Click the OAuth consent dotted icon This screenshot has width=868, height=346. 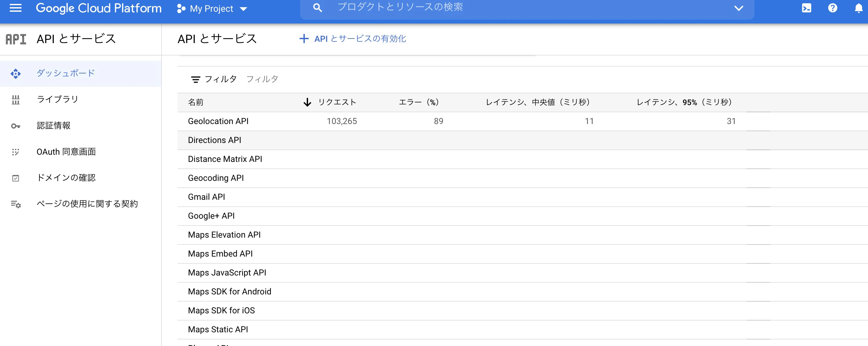16,152
